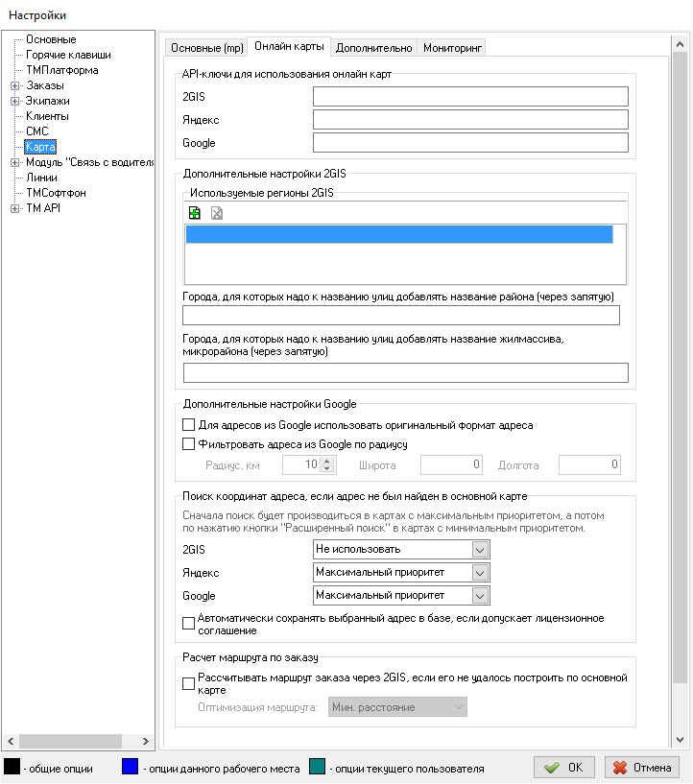
Task: Open the Яндекс priority dropdown
Action: coord(481,573)
